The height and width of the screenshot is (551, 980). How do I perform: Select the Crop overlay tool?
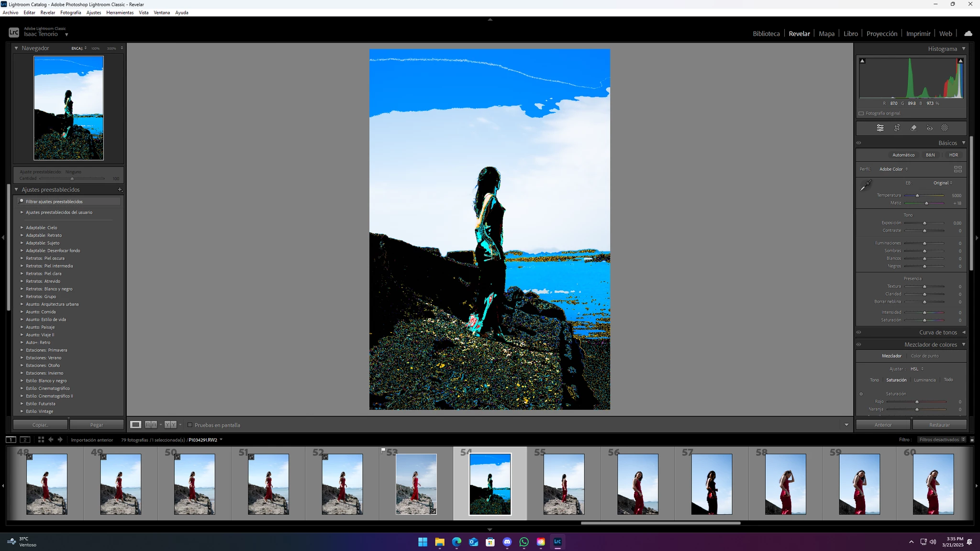pyautogui.click(x=897, y=128)
